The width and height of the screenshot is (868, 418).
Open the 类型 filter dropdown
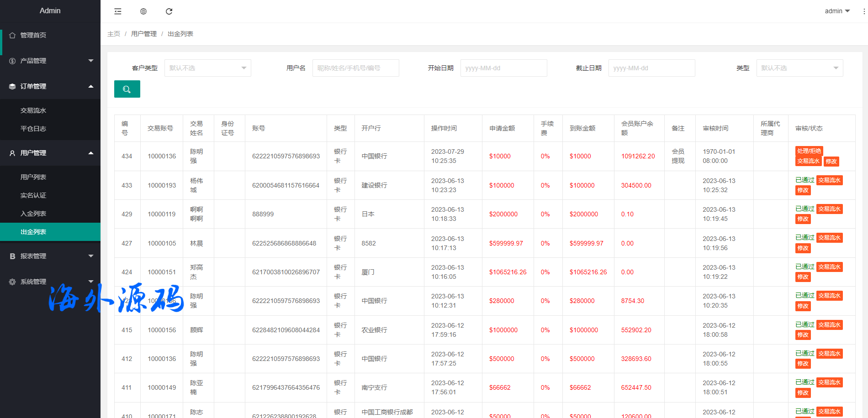[799, 68]
